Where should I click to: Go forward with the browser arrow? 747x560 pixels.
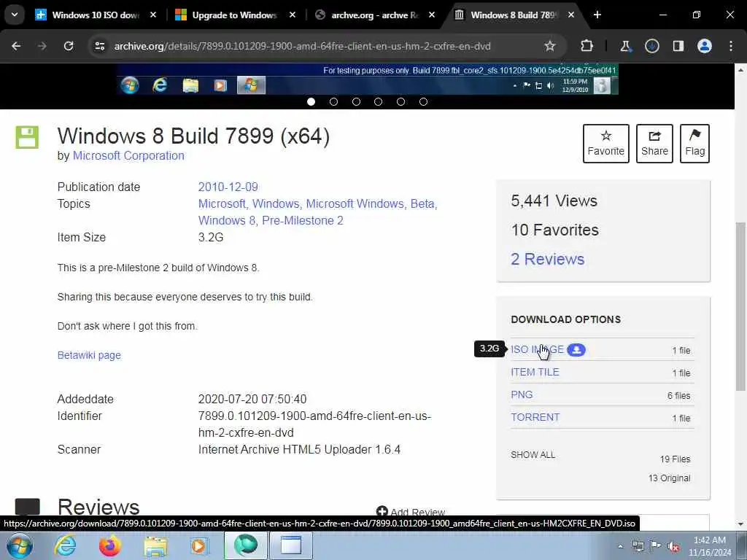tap(42, 46)
